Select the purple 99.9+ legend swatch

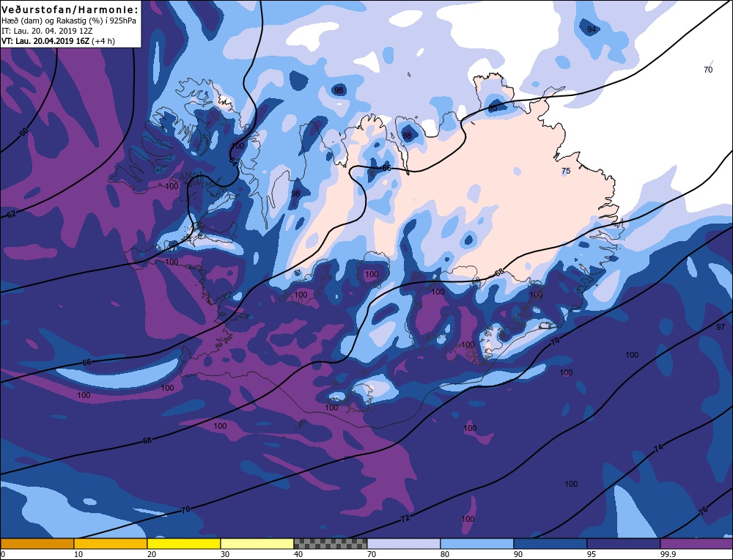coord(696,543)
